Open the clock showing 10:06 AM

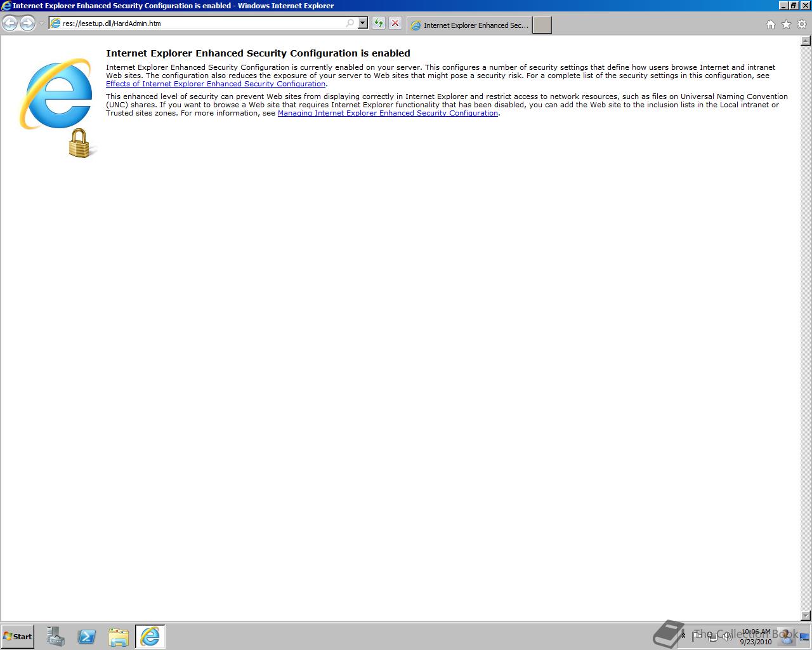pyautogui.click(x=756, y=637)
